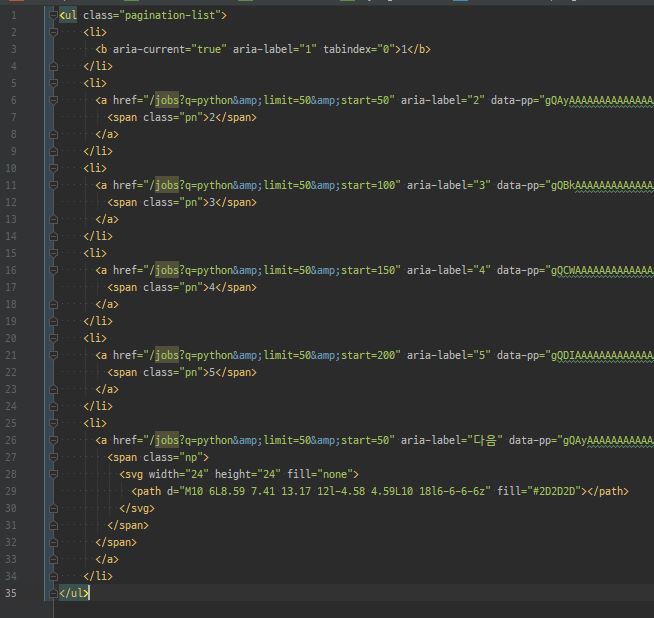Click line number 1 in the gutter

14,15
